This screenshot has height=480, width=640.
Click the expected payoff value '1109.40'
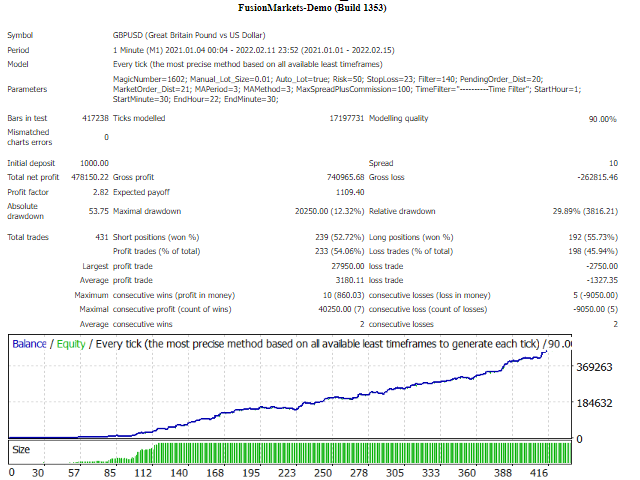pyautogui.click(x=350, y=192)
